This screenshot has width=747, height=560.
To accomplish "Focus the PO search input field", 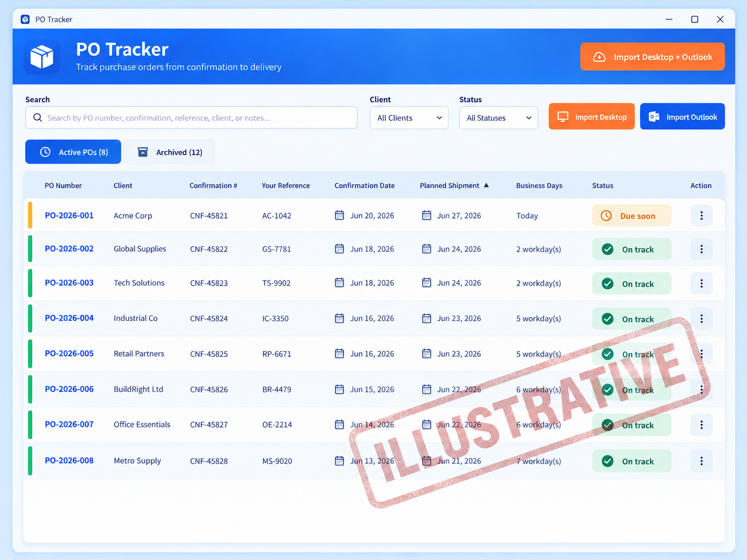I will 191,118.
